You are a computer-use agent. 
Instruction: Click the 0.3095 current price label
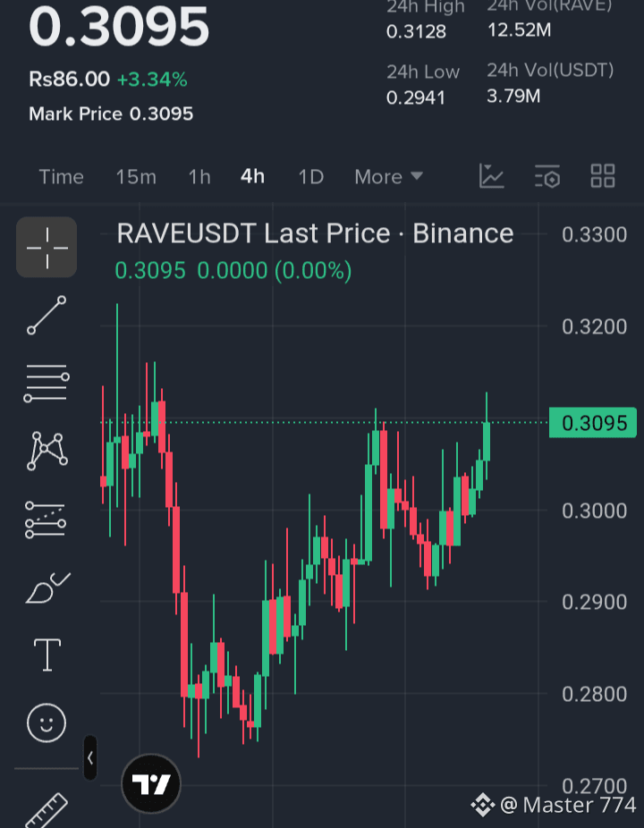[x=593, y=423]
